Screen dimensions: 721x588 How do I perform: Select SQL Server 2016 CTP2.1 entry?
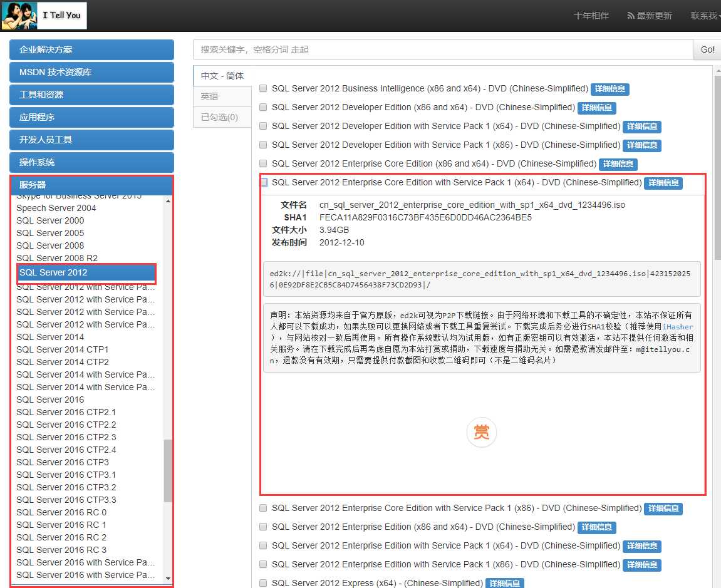tap(66, 412)
